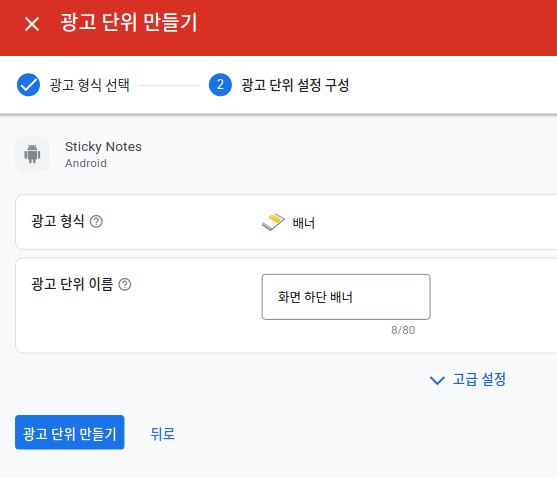Click the 광고 형식 label

58,221
